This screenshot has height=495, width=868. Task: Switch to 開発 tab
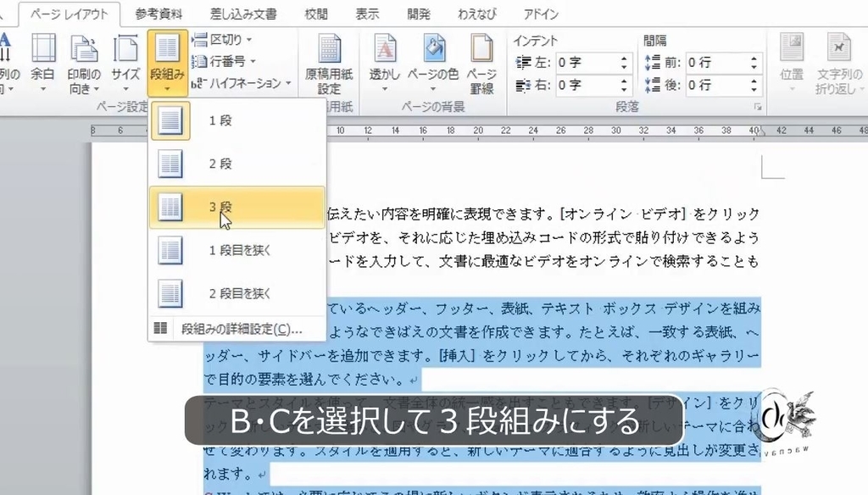tap(419, 14)
